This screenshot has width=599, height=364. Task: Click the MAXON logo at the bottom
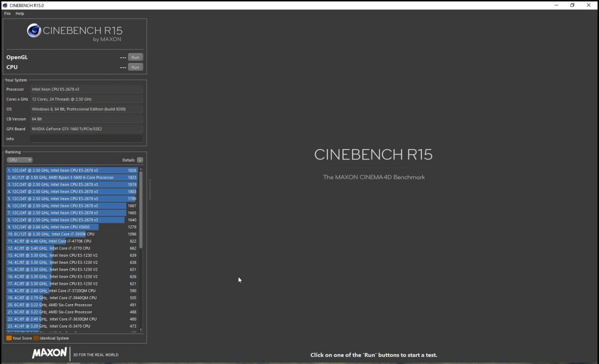click(49, 353)
